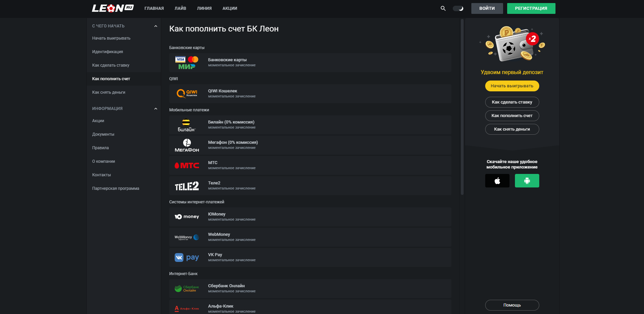The width and height of the screenshot is (644, 314).
Task: Toggle the dark theme switch
Action: (458, 8)
